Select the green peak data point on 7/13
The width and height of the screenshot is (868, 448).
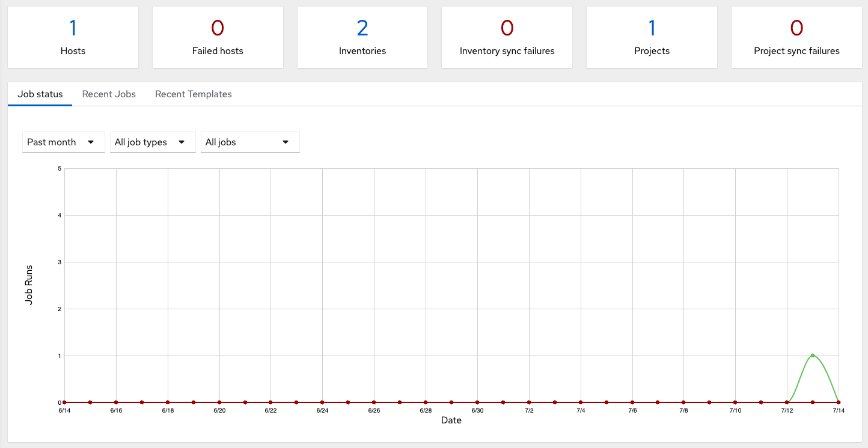[813, 356]
